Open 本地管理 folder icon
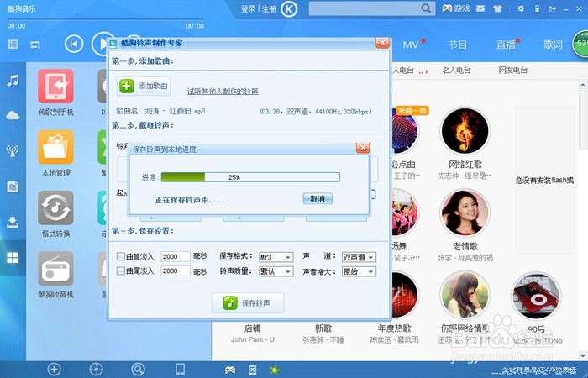 (55, 147)
